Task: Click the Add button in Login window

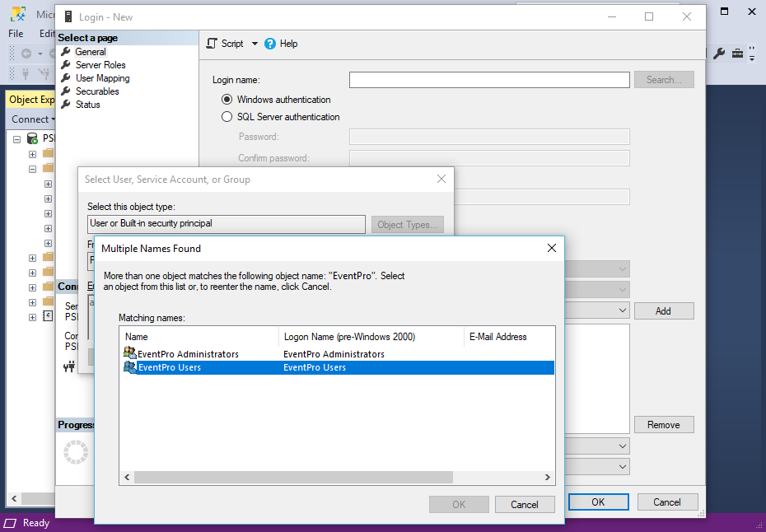Action: [664, 310]
